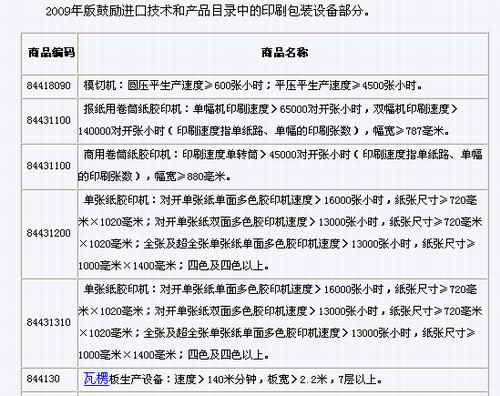Viewport: 500px width, 396px height.
Task: Click the 商品名称 column header
Action: 284,53
